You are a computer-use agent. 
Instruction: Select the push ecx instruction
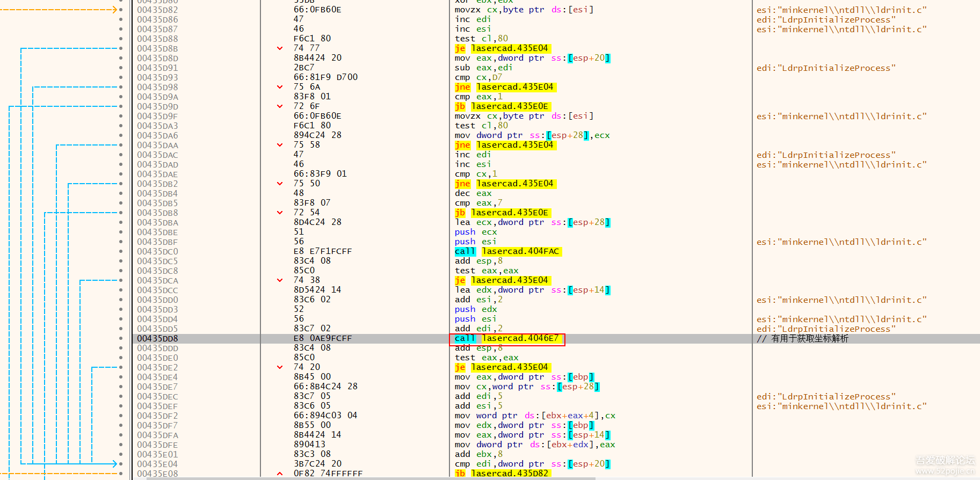(x=476, y=232)
